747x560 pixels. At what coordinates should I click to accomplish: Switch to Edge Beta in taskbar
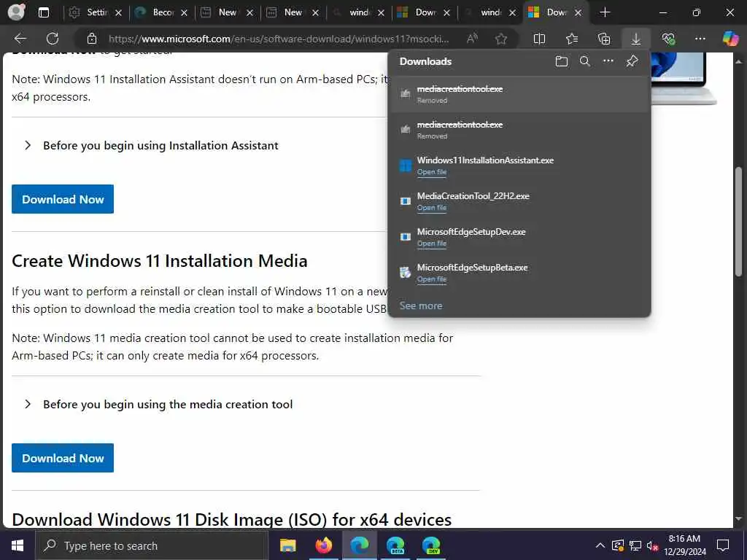395,545
